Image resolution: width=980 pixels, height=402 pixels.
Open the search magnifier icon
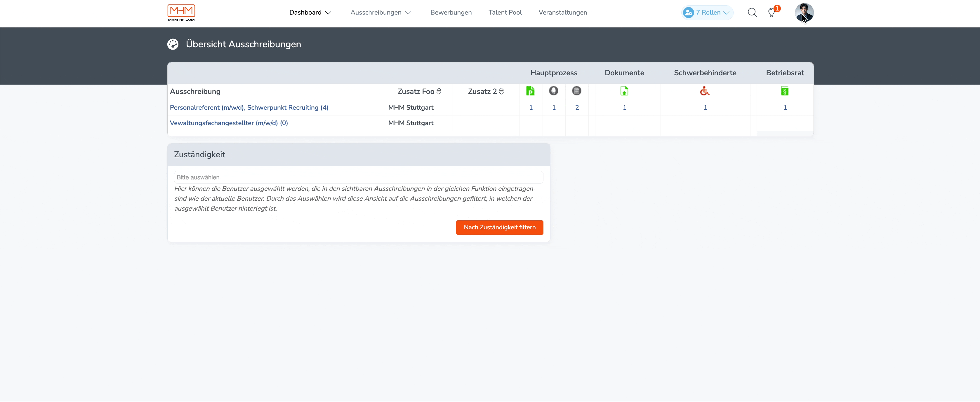click(752, 13)
